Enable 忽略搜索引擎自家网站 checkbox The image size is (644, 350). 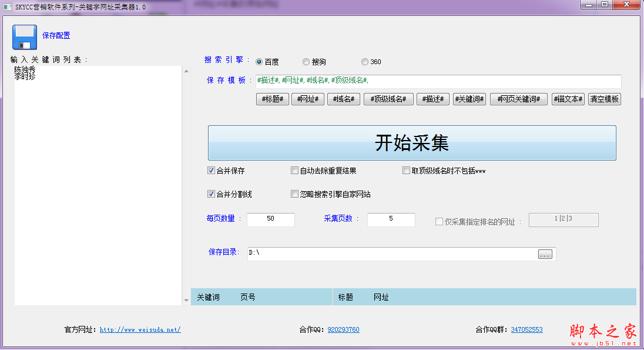tap(295, 194)
